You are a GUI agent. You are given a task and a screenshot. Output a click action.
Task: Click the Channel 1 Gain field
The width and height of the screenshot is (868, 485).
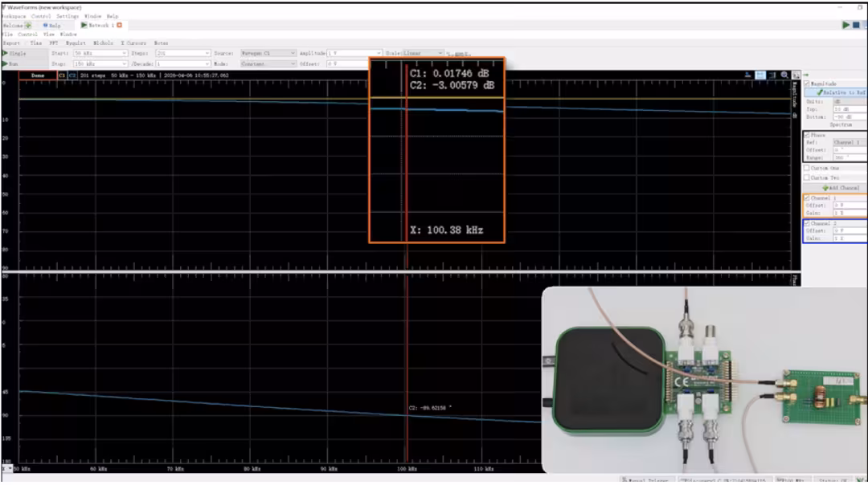tap(850, 213)
